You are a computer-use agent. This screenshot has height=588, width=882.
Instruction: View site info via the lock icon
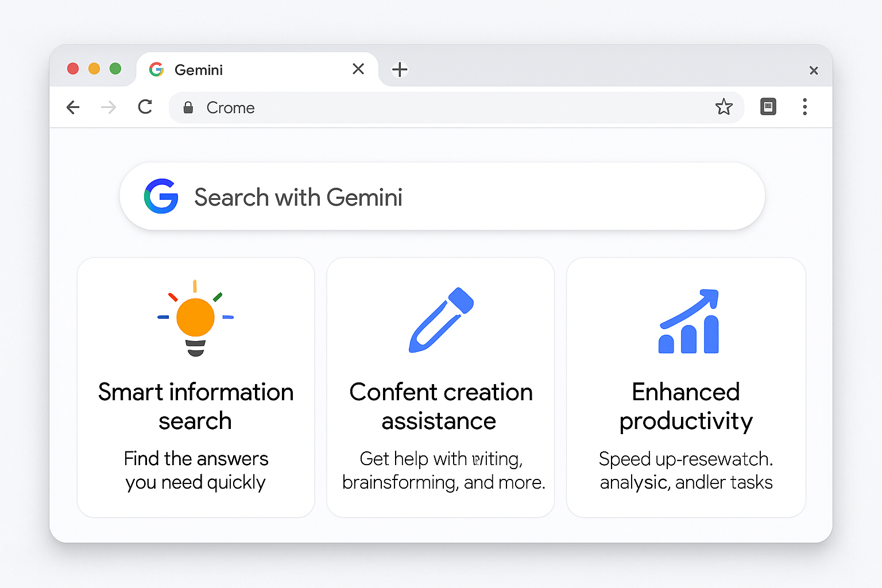tap(188, 107)
